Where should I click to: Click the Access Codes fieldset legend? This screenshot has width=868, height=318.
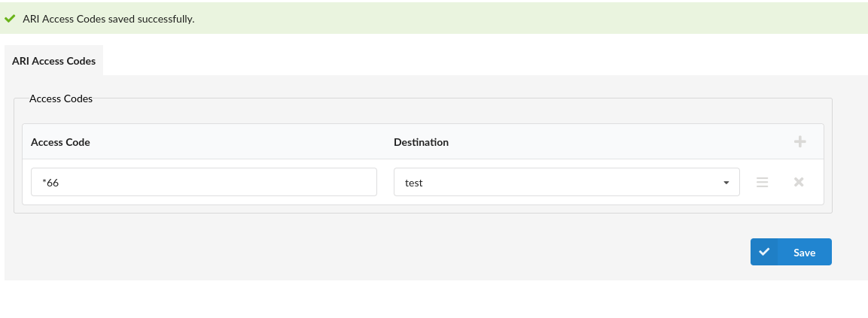coord(60,98)
